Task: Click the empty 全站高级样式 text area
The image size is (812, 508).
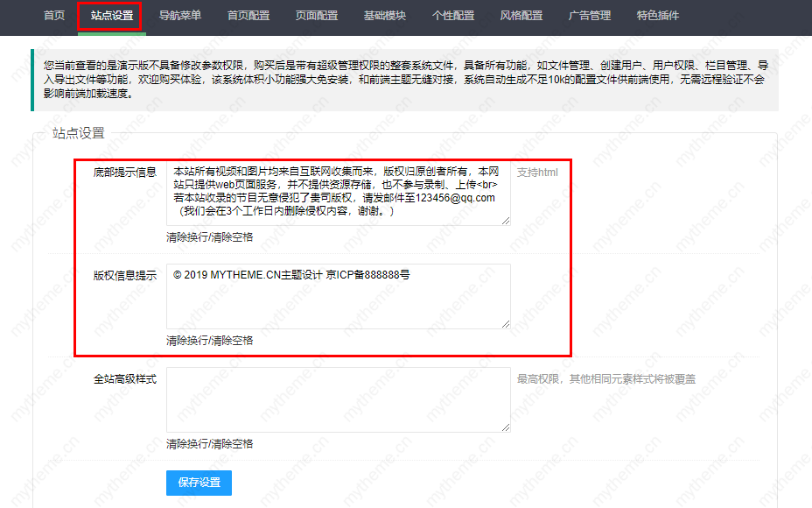Action: (338, 399)
